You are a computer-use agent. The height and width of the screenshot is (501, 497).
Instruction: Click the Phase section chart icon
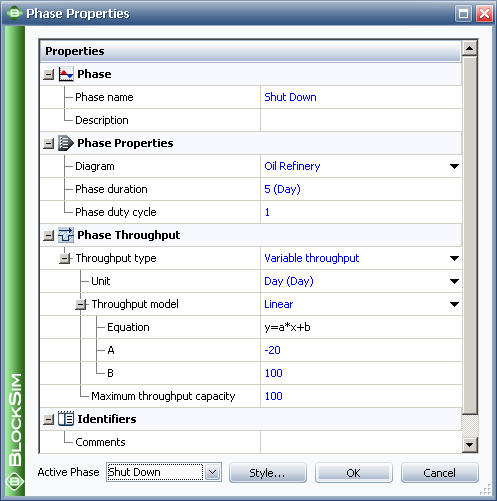point(66,74)
